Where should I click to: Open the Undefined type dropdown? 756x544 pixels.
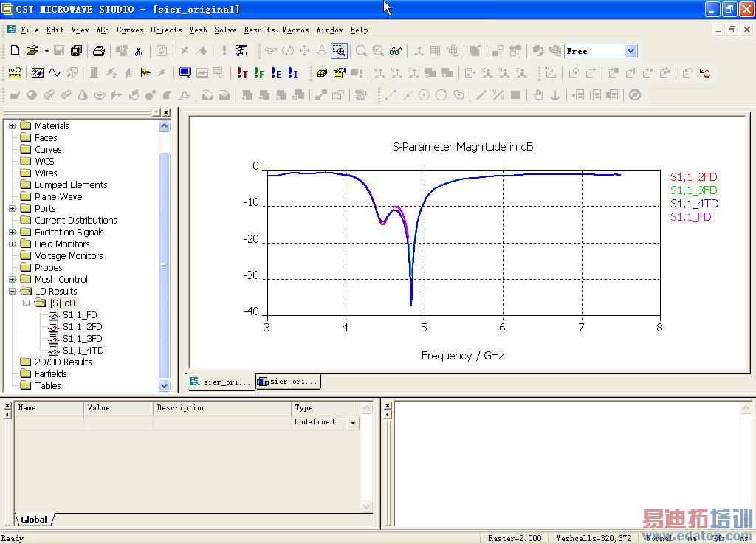click(x=354, y=423)
